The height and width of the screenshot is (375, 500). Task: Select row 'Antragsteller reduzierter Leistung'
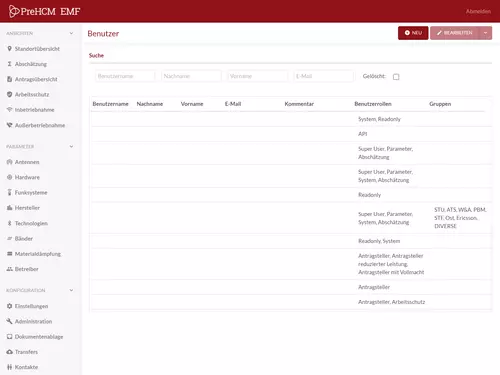[291, 264]
